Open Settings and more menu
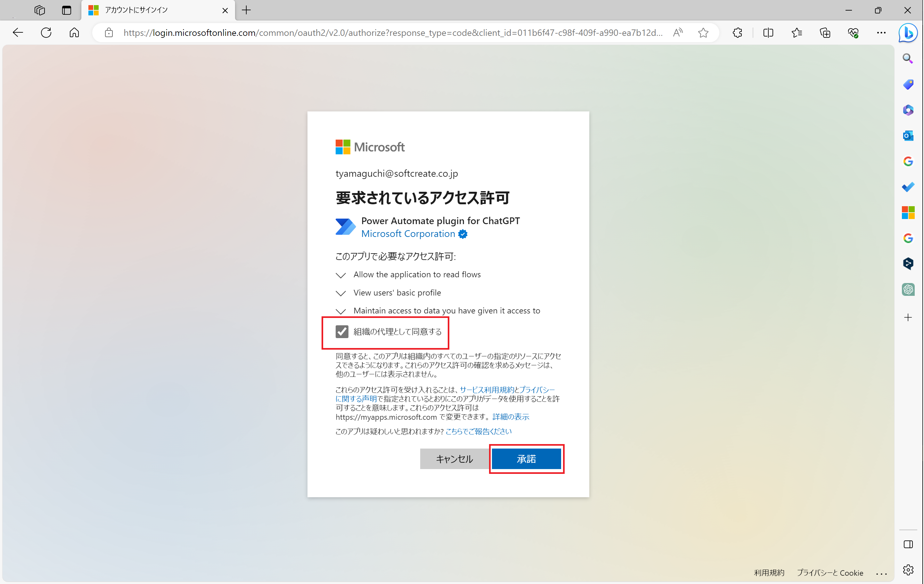 pyautogui.click(x=881, y=33)
